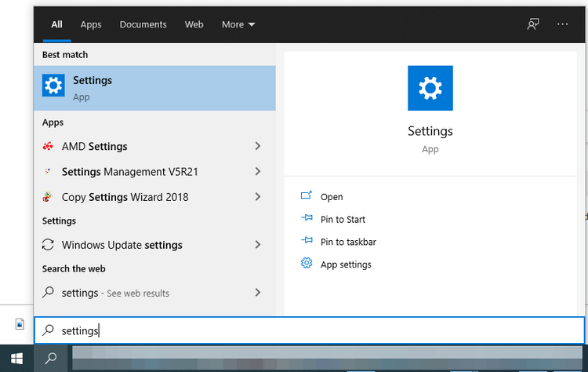
Task: Click the search text box containing settings
Action: point(314,331)
